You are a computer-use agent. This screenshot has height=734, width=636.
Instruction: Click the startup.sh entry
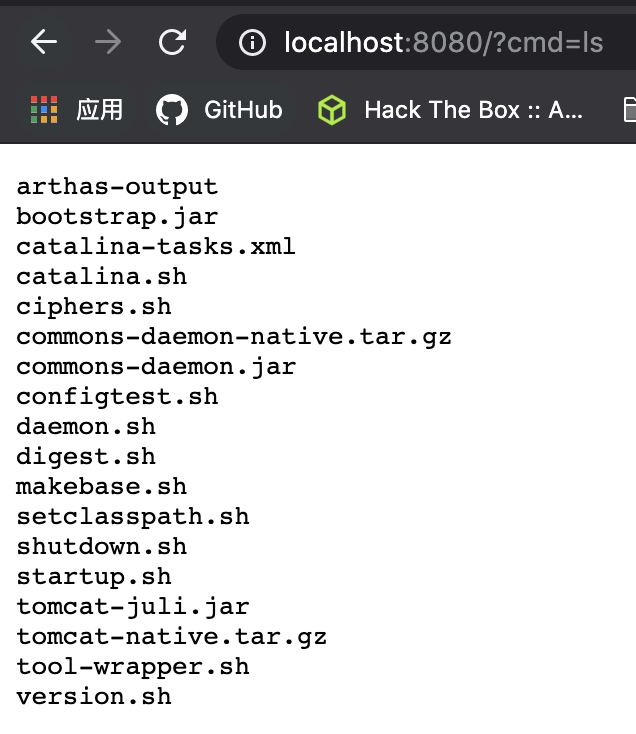tap(93, 576)
